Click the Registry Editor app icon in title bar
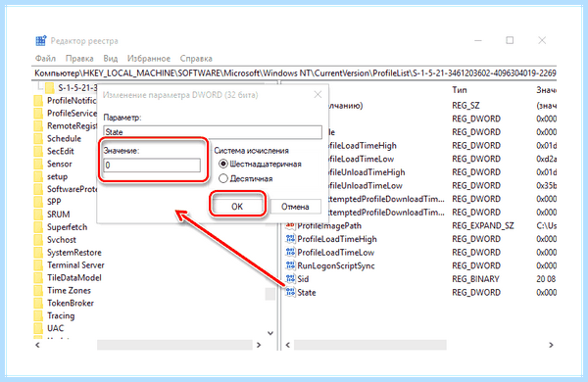Screen dimensions: 588x382 tap(41, 40)
